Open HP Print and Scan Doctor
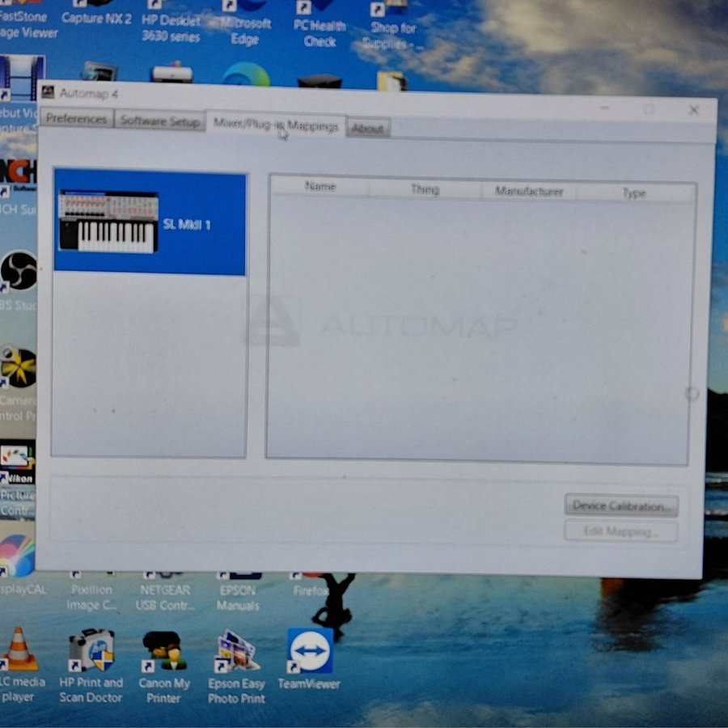The height and width of the screenshot is (728, 728). (91, 651)
